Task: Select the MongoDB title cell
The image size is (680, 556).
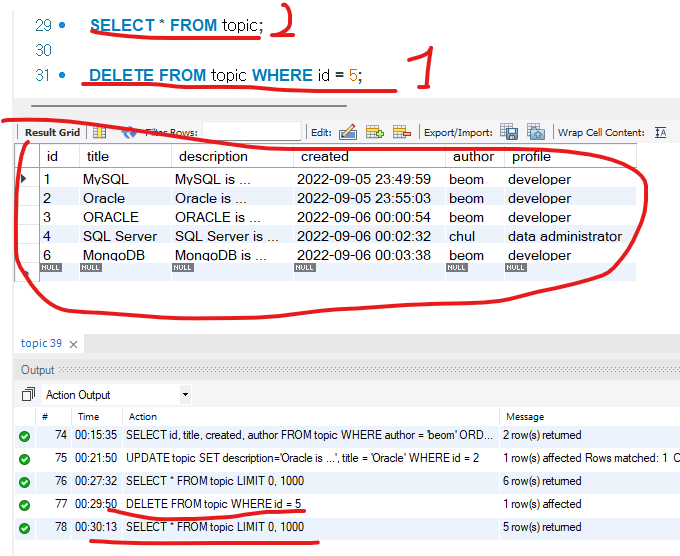Action: coord(125,255)
